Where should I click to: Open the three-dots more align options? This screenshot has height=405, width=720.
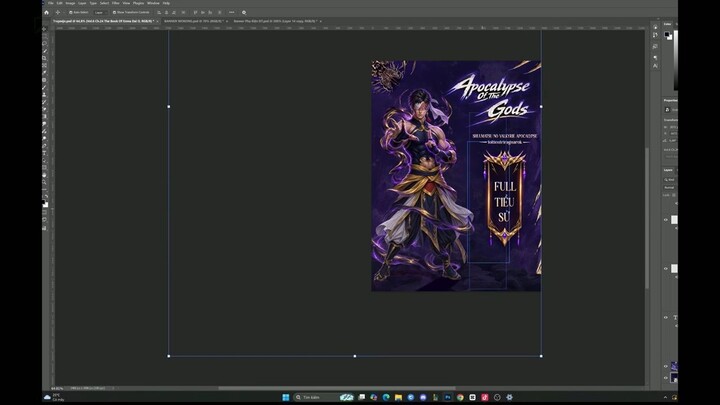[x=231, y=12]
